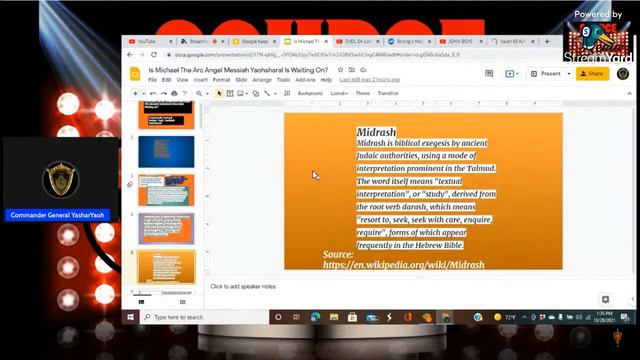Viewport: 640px width, 360px height.
Task: Collapse the menus with the chevron arrow
Action: [629, 93]
